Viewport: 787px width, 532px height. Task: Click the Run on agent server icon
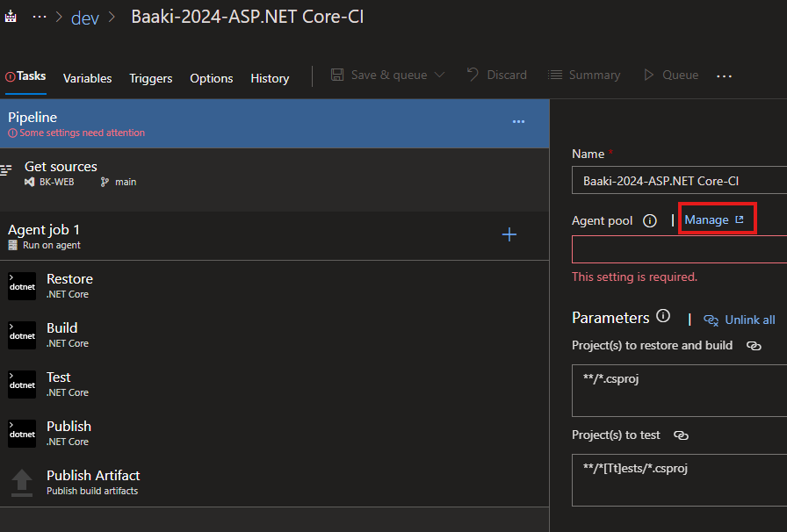13,246
